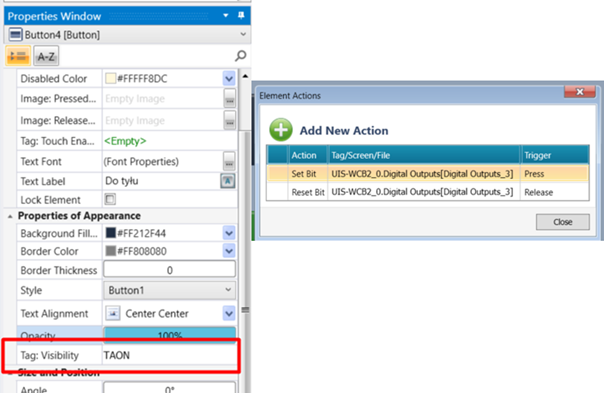Click the Border Color swatch
604x393 pixels.
click(111, 251)
